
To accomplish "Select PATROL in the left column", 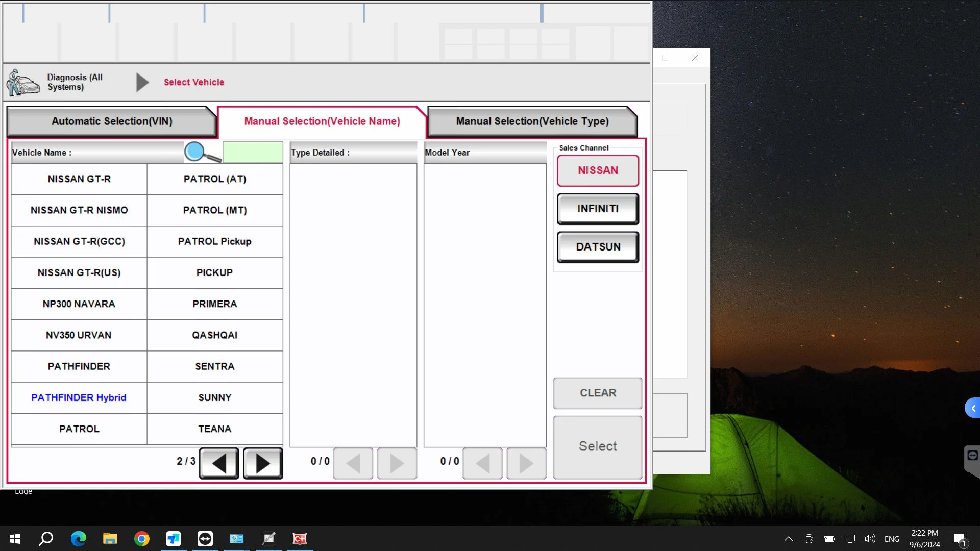I will (79, 429).
